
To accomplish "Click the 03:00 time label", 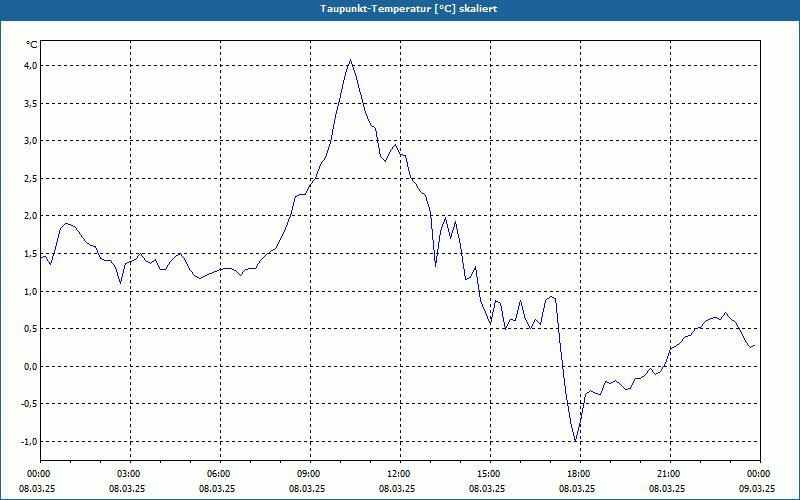I will pos(131,474).
